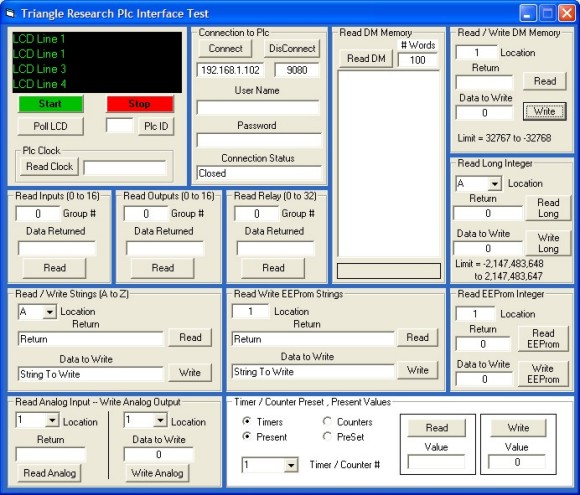Click the Read Analog button
The width and height of the screenshot is (580, 495).
pos(50,473)
